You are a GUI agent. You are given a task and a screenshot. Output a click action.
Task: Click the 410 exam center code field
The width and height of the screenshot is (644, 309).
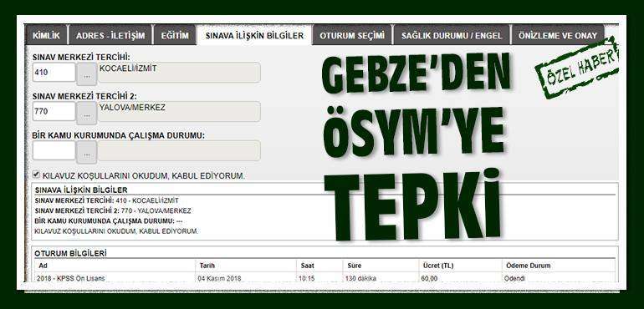[x=54, y=72]
